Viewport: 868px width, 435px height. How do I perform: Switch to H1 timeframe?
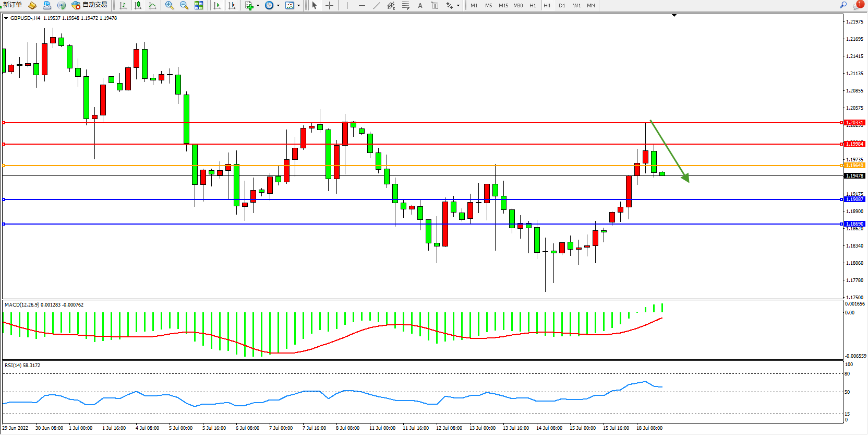(533, 5)
